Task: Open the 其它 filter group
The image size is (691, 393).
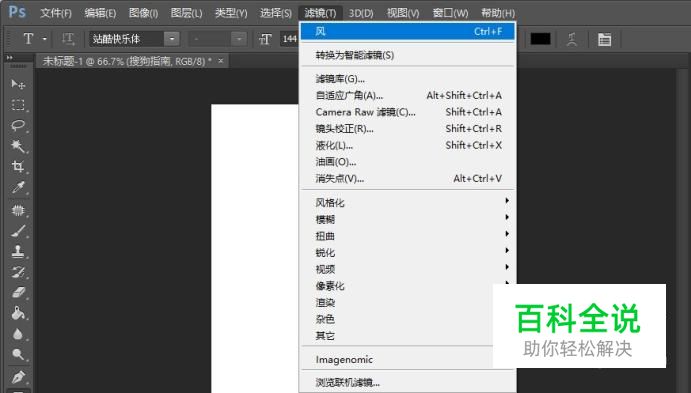Action: [397, 336]
